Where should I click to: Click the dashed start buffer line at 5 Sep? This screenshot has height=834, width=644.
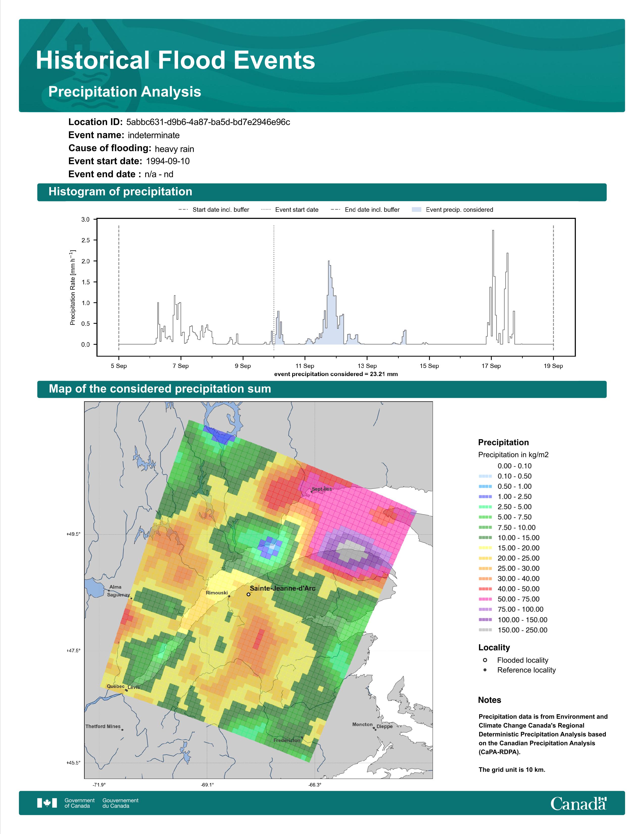[119, 288]
